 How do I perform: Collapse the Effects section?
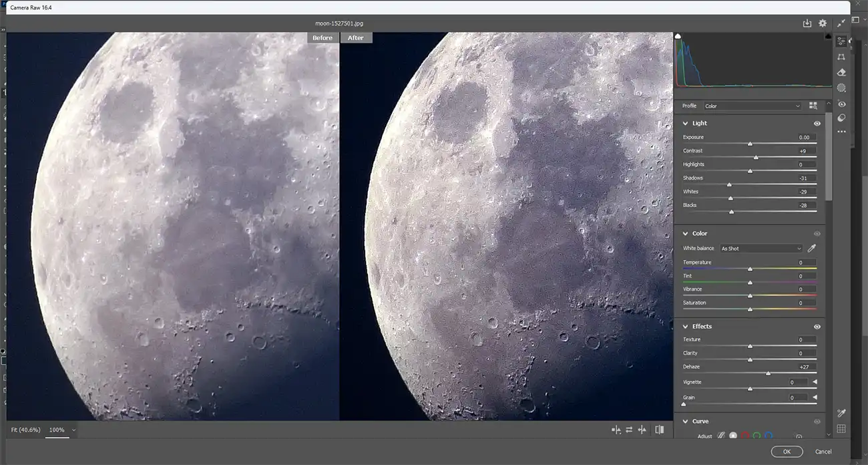(x=685, y=327)
